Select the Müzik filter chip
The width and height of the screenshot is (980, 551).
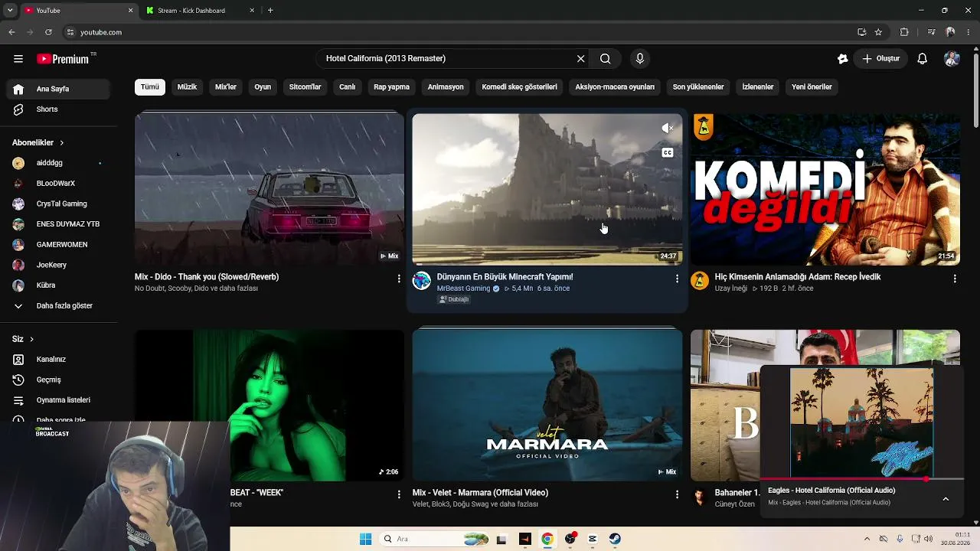pos(187,87)
